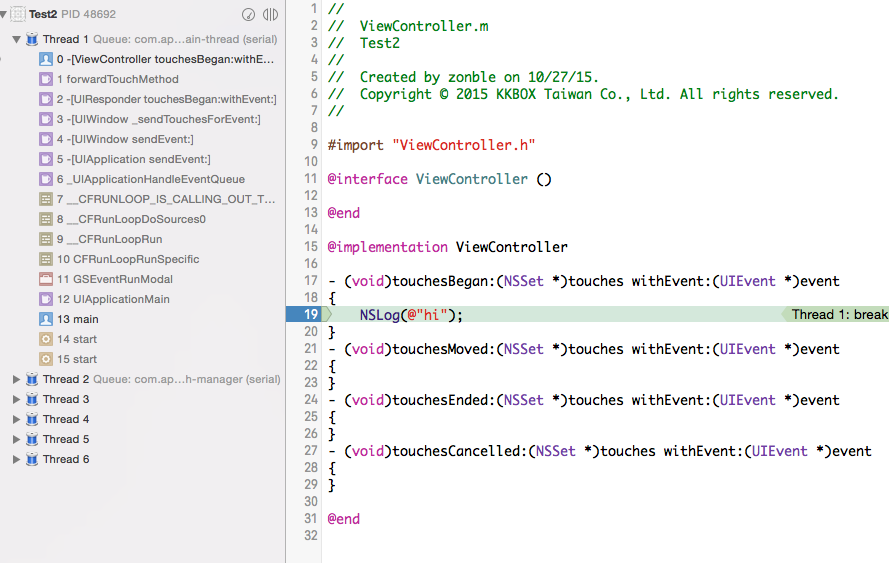Collapse the Thread 1 disclosure triangle
The height and width of the screenshot is (563, 889).
tap(16, 39)
